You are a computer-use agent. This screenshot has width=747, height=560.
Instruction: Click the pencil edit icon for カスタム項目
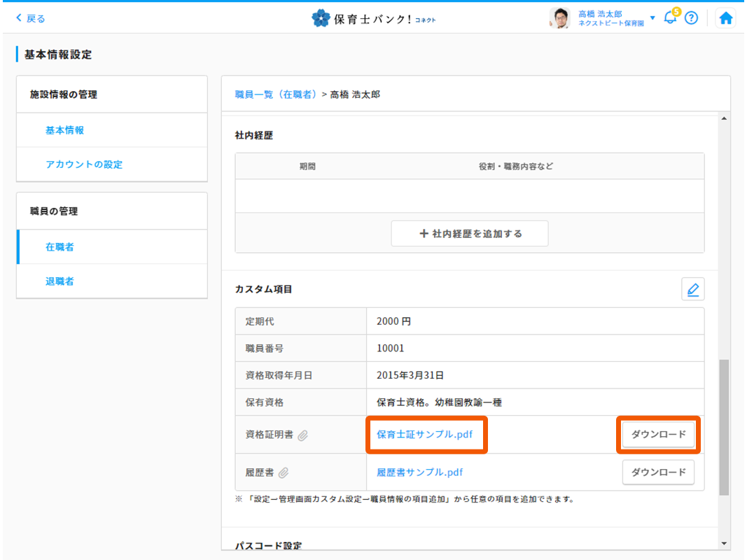pos(692,289)
